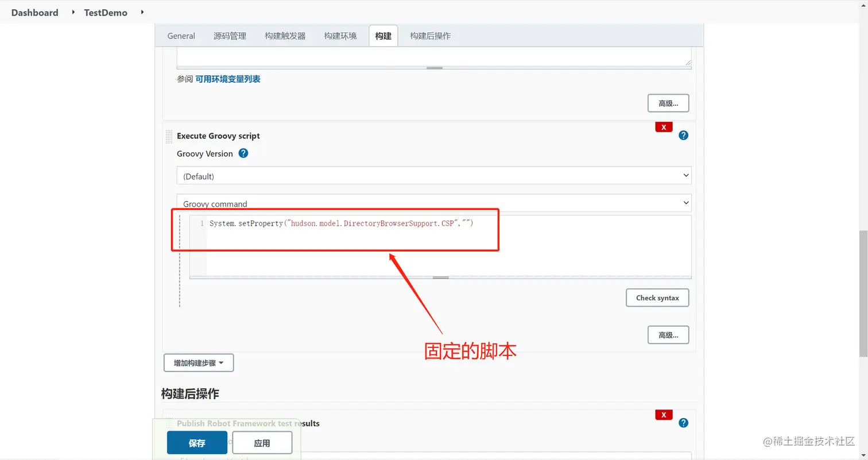Go to TestDemo breadcrumb
Screen dimensions: 868x460
106,12
